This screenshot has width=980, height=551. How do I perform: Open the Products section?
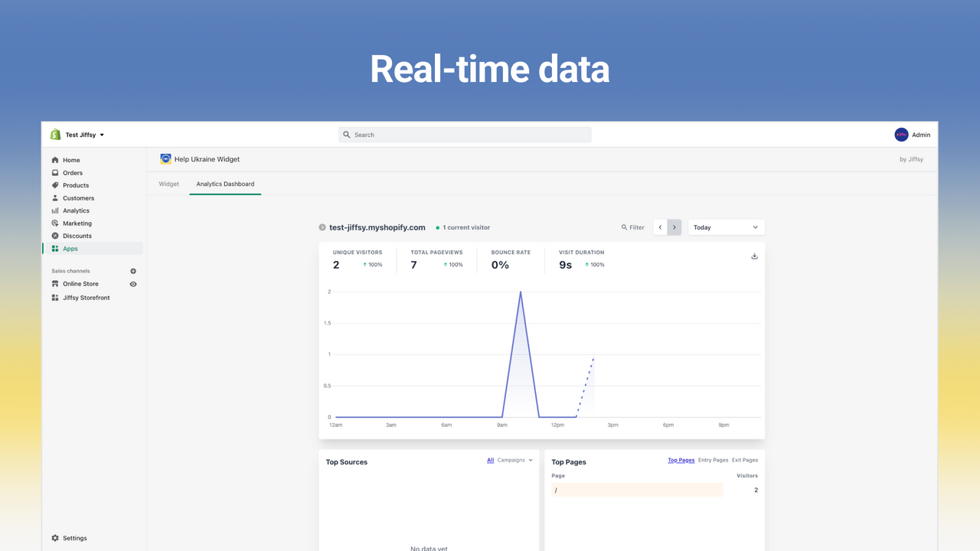55,185
